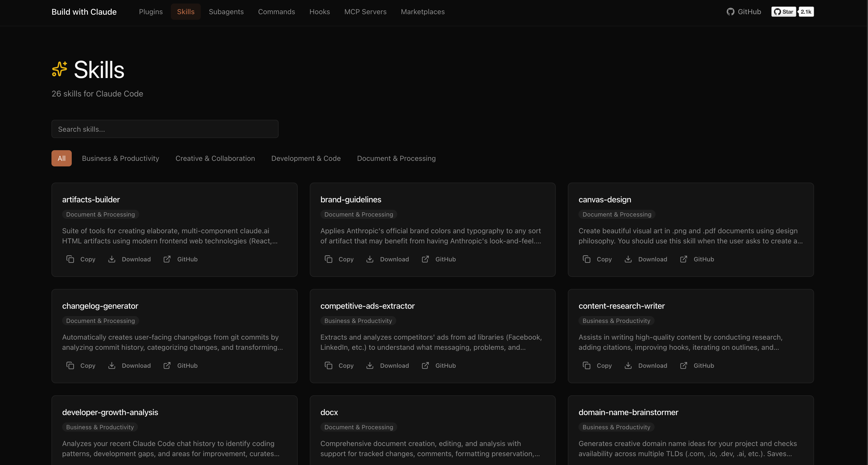Show Document & Processing skills

pyautogui.click(x=396, y=158)
